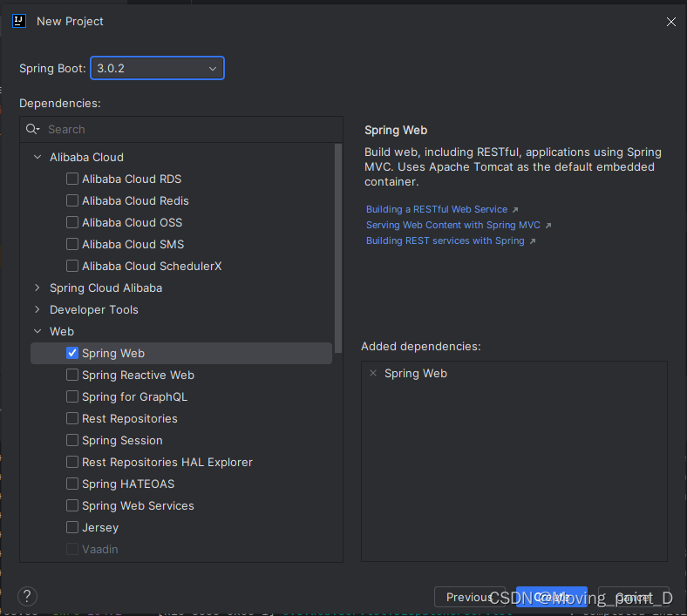
Task: Check Alibaba Cloud SchedulerX
Action: [x=72, y=266]
